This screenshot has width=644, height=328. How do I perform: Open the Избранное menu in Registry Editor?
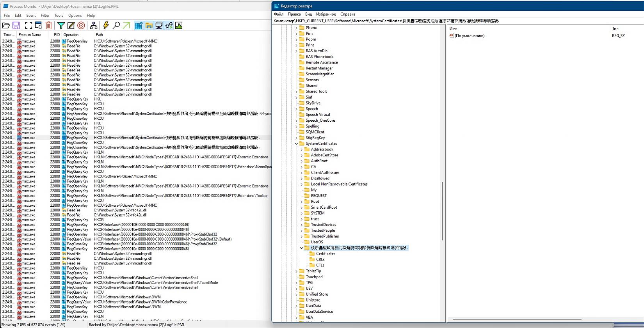point(326,14)
